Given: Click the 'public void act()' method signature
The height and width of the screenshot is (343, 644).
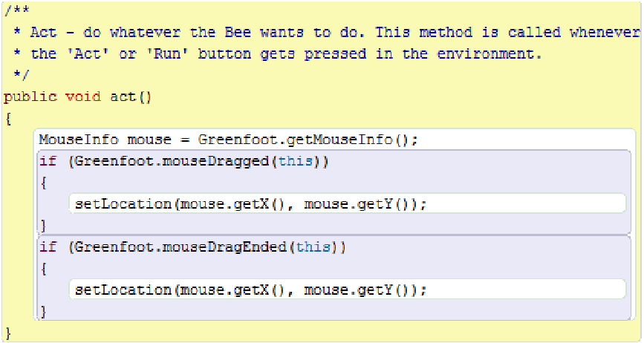Looking at the screenshot, I should 78,97.
